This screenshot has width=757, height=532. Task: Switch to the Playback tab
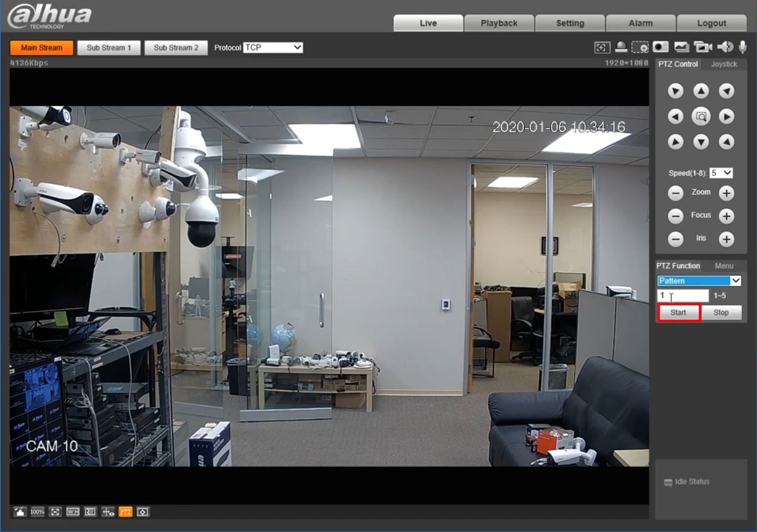click(x=499, y=23)
